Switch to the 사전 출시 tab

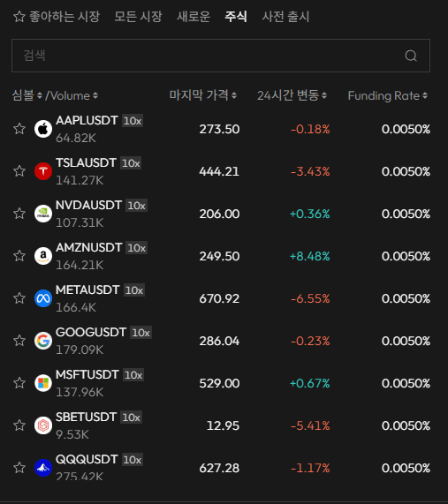285,17
